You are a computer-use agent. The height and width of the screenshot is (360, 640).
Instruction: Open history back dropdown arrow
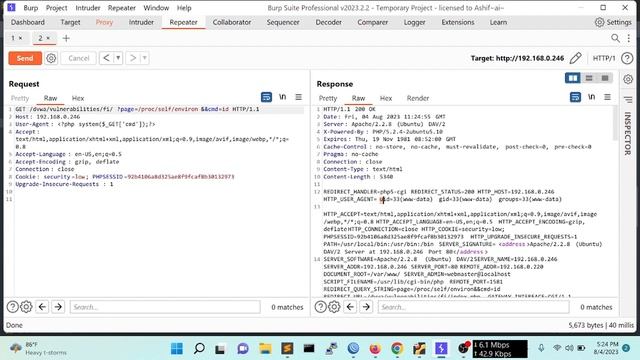click(x=118, y=58)
